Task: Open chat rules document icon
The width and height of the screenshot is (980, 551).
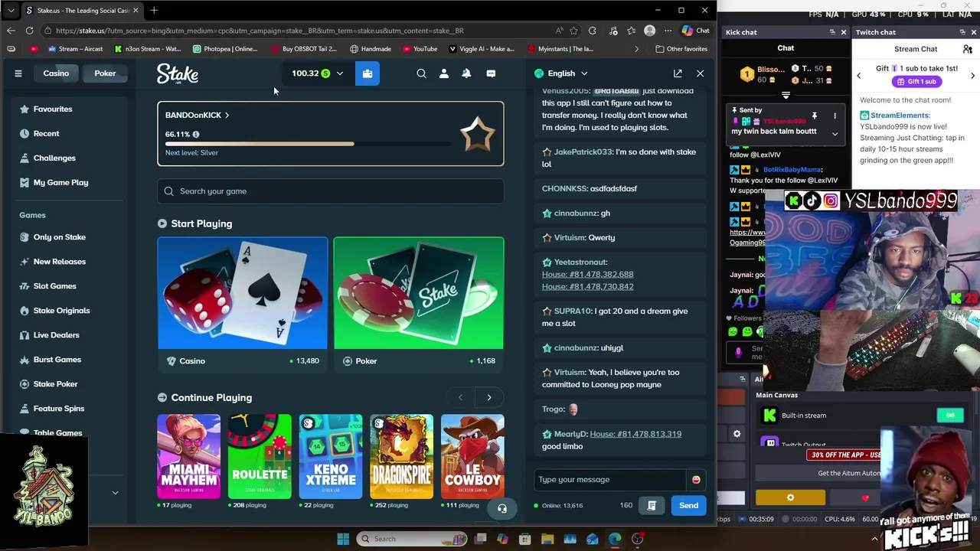Action: click(652, 505)
